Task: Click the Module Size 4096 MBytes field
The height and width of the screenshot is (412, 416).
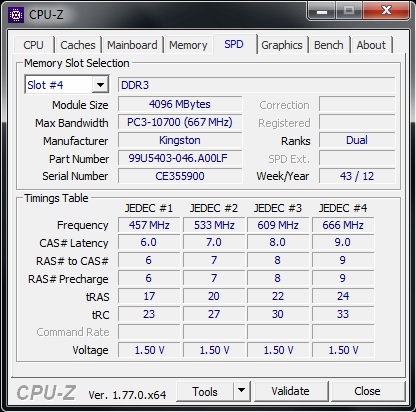Action: pyautogui.click(x=180, y=104)
